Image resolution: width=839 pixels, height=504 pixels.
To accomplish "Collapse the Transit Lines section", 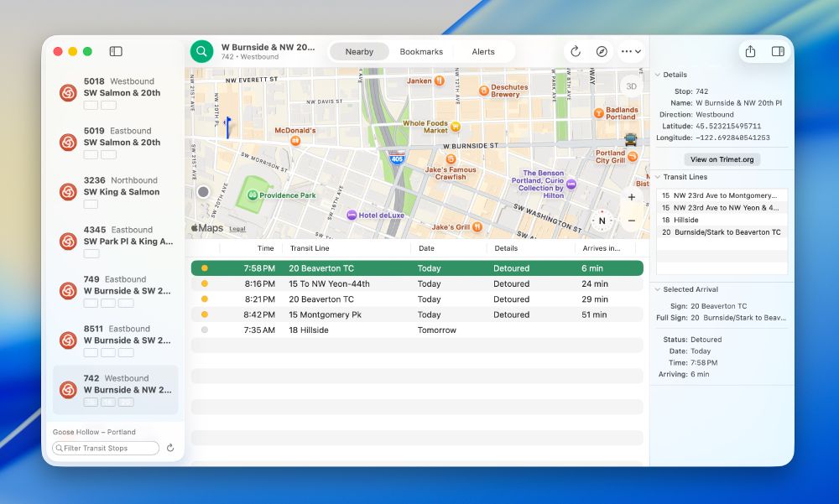I will (x=658, y=177).
